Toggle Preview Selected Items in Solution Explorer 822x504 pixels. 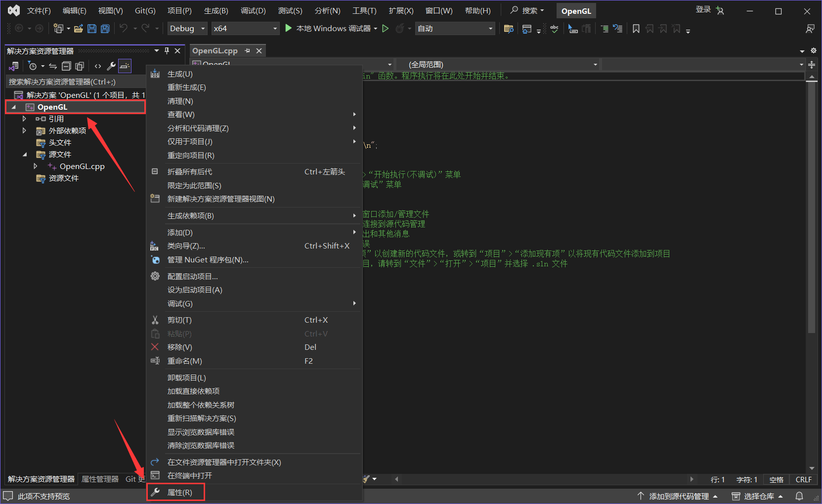[x=125, y=66]
